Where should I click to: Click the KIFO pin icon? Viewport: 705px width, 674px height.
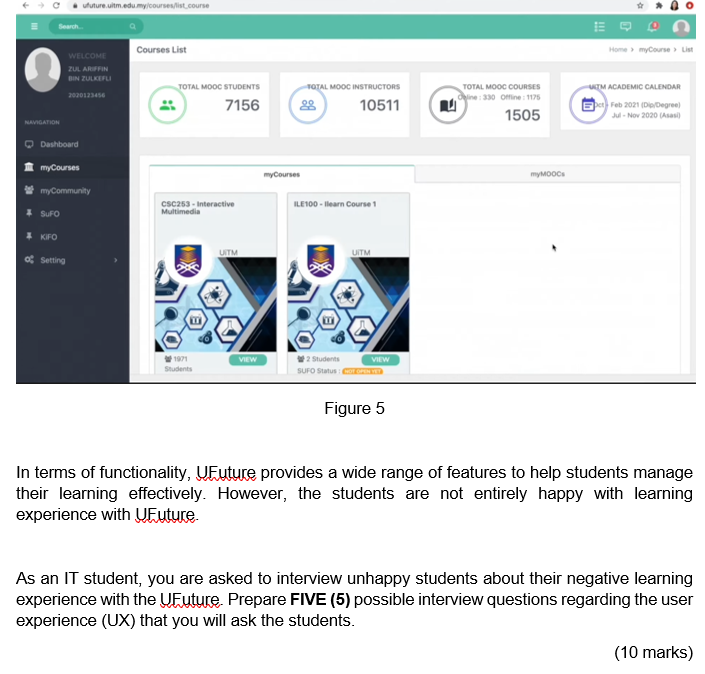(29, 237)
